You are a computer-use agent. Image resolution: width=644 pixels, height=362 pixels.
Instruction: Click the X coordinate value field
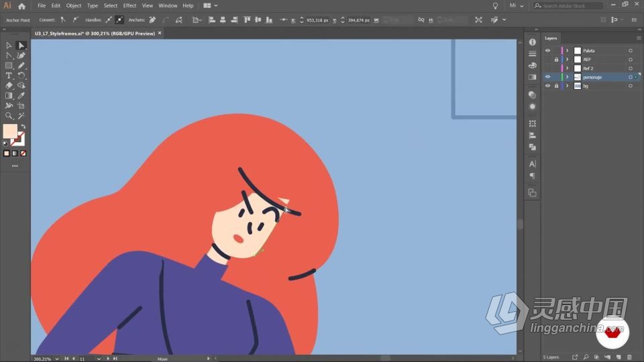click(317, 20)
